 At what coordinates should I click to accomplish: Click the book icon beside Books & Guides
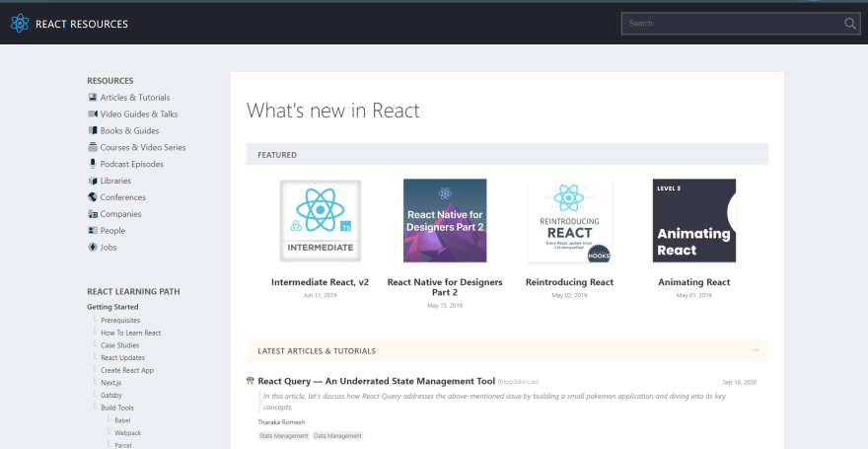click(x=93, y=130)
